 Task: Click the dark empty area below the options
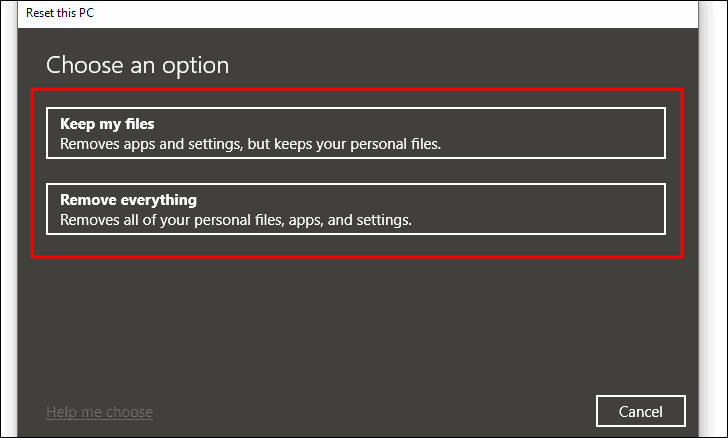[x=358, y=325]
